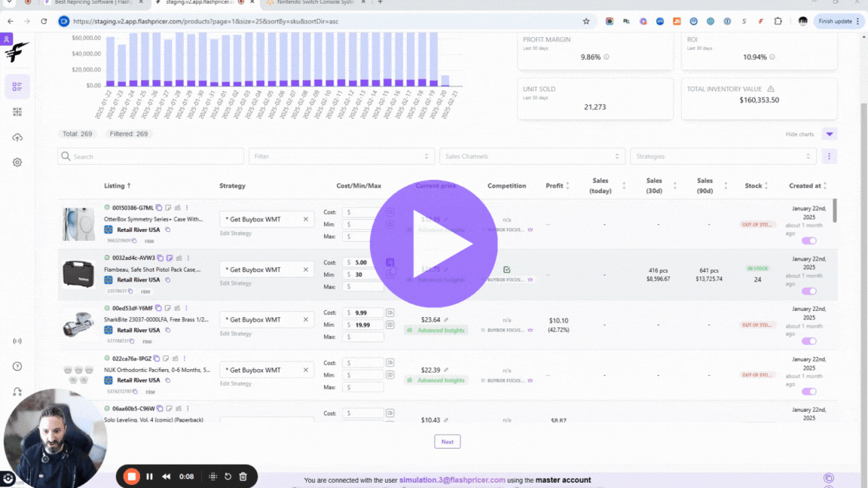Click Hide charts link
The height and width of the screenshot is (488, 868).
pos(799,135)
